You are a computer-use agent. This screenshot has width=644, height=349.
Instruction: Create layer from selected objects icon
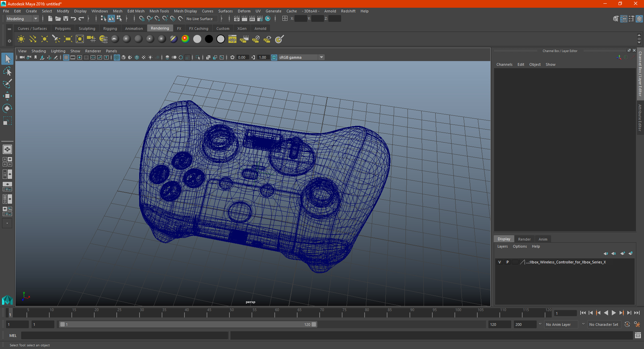click(631, 253)
